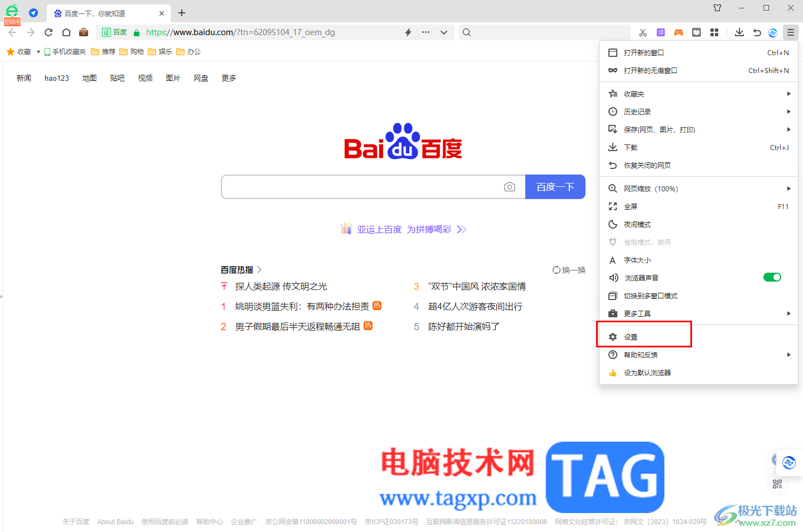
Task: Open the 更多 link
Action: [x=229, y=78]
